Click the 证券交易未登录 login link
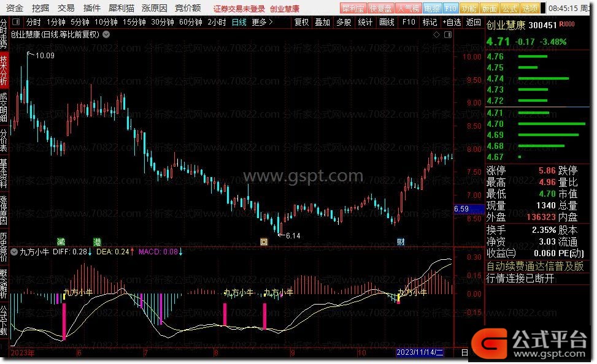Screen dimensions: 597x364 (x=239, y=9)
